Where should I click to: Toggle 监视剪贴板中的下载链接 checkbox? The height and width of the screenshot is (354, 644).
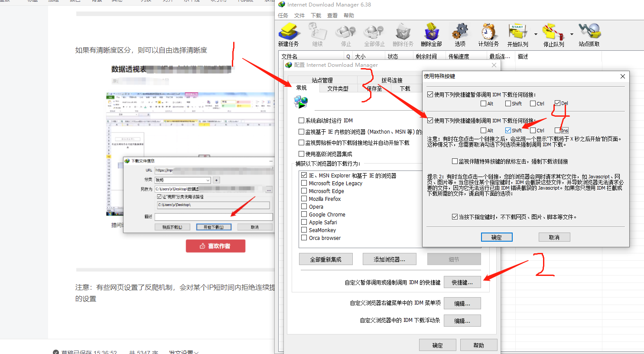[x=301, y=143]
